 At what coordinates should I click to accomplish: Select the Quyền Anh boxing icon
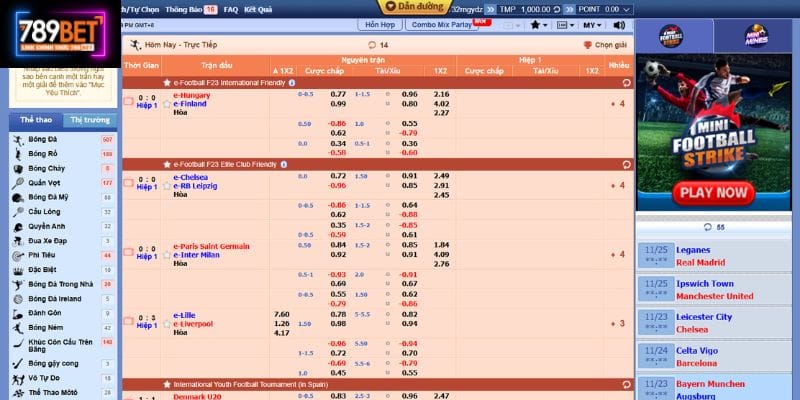[x=18, y=227]
